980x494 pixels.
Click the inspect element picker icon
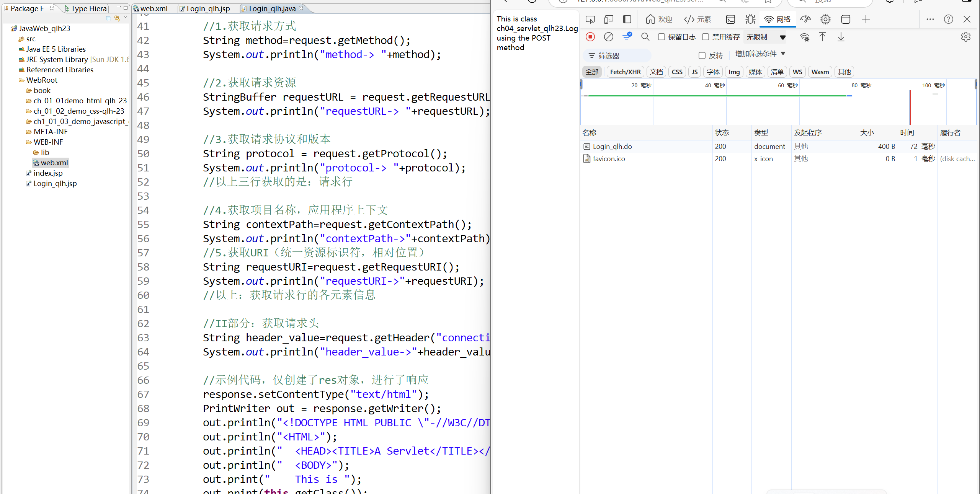[590, 19]
